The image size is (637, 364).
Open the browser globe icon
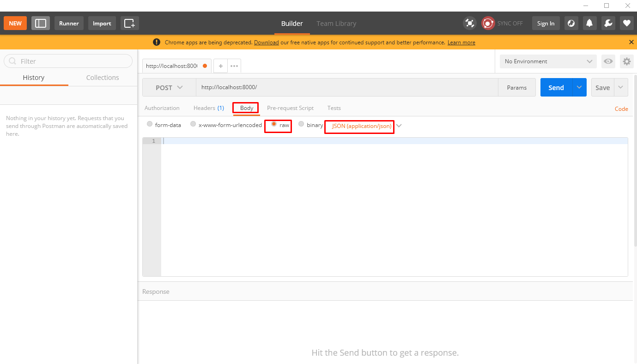(571, 23)
